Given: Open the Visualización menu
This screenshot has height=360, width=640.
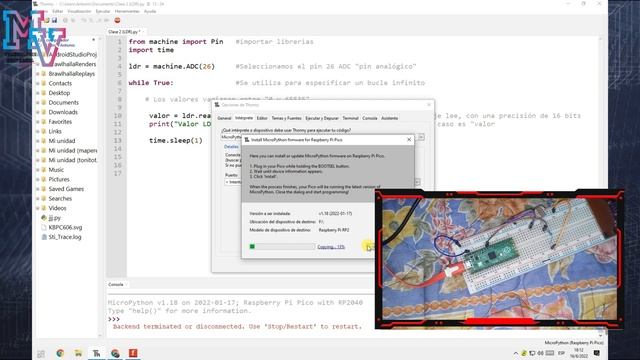Looking at the screenshot, I should coord(79,11).
